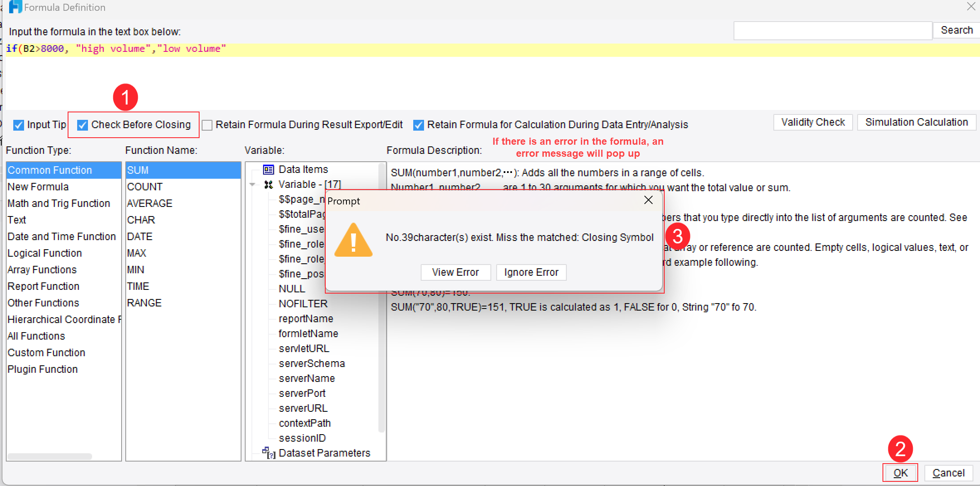Select the AVERAGE function name
The width and height of the screenshot is (980, 486).
pyautogui.click(x=183, y=204)
